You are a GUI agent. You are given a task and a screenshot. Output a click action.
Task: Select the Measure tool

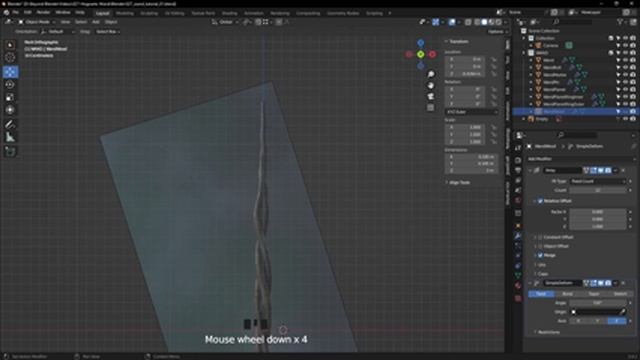point(10,137)
